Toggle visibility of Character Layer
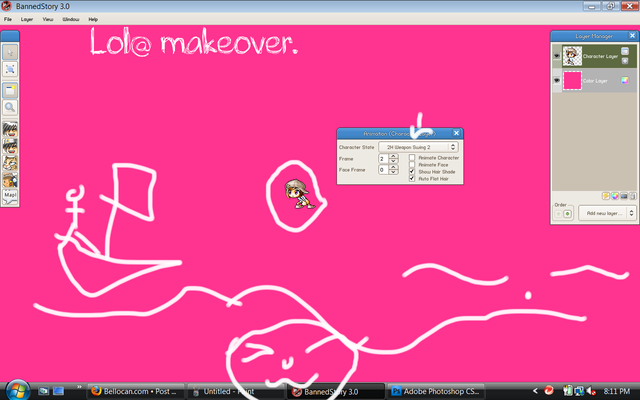The height and width of the screenshot is (400, 640). click(557, 56)
